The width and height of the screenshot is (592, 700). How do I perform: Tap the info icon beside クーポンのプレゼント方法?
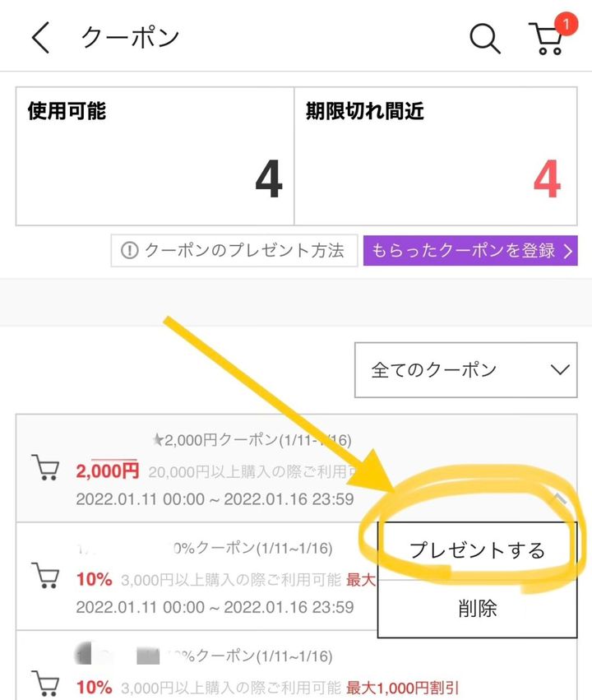pyautogui.click(x=131, y=251)
